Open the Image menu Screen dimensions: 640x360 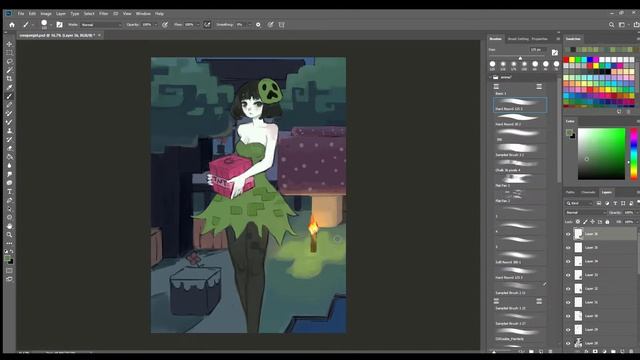46,13
